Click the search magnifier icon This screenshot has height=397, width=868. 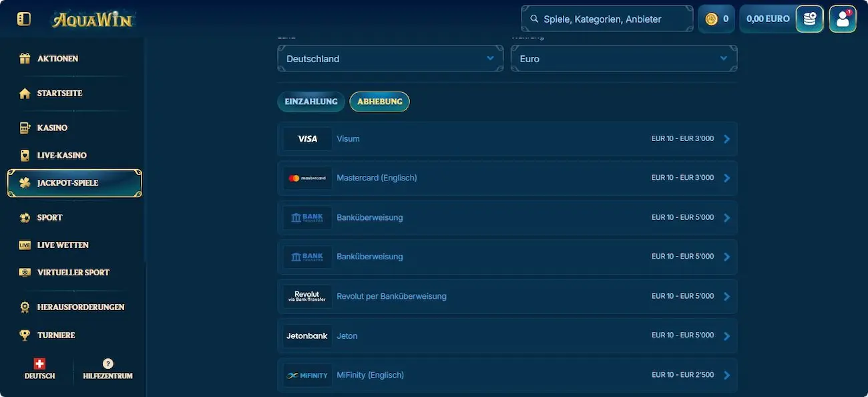tap(534, 19)
